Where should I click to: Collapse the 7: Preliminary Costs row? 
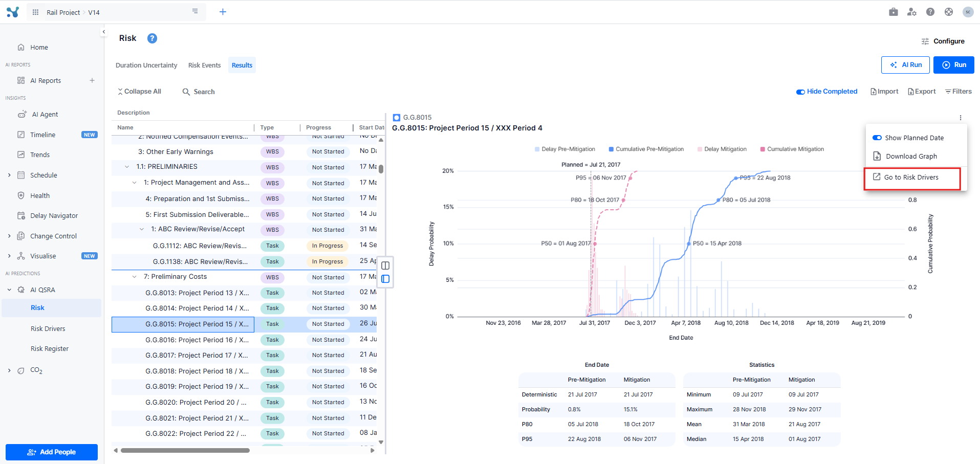pos(135,277)
